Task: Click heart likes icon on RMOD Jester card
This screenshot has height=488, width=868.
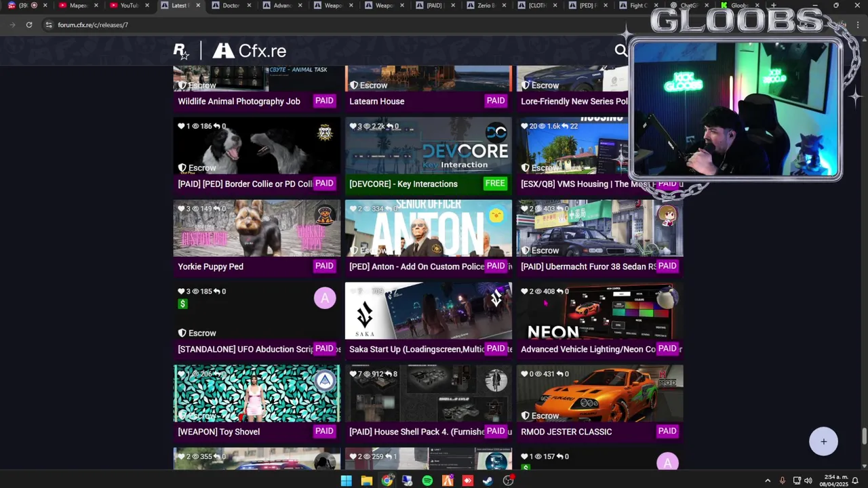Action: (x=524, y=374)
